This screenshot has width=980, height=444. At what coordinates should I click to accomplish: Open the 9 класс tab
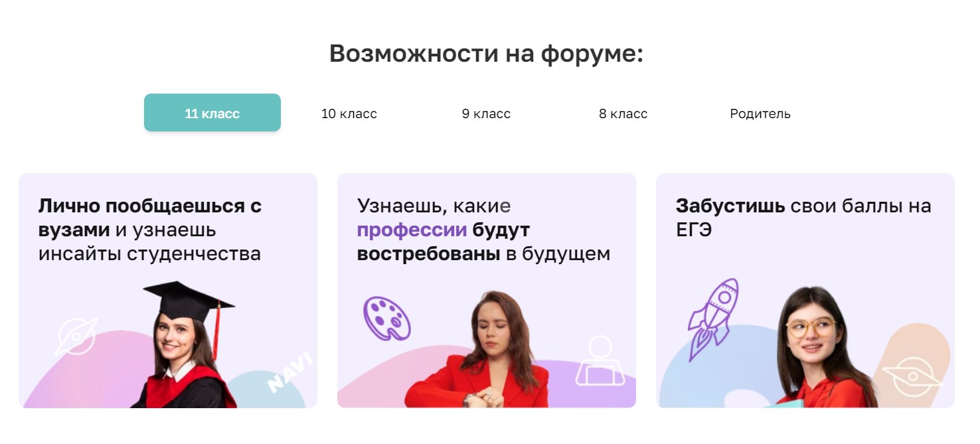pyautogui.click(x=486, y=113)
